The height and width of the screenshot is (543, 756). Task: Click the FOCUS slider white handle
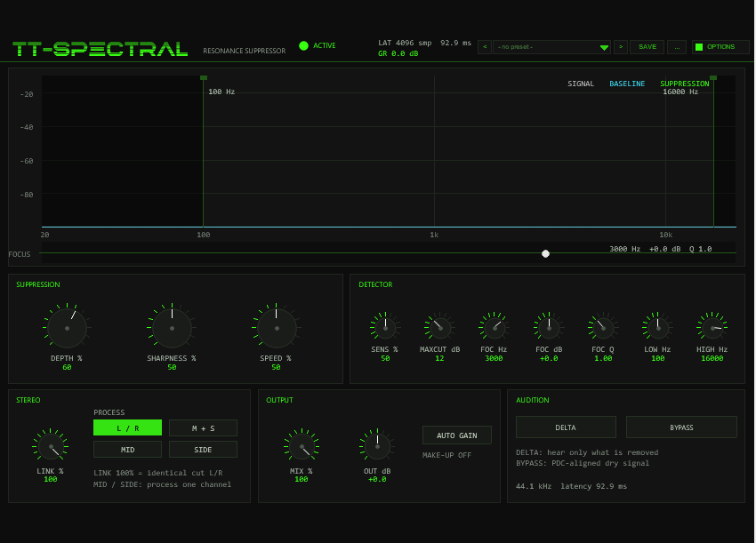tap(545, 253)
